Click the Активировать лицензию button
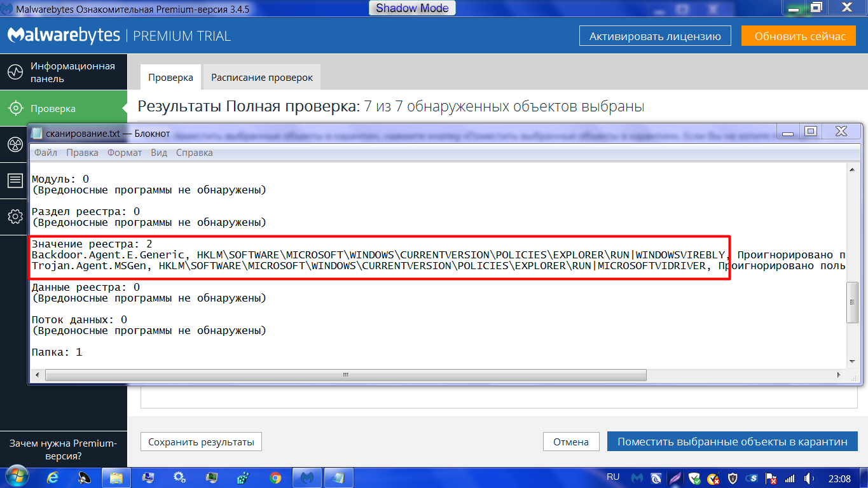Screen dimensions: 868x488 (x=655, y=36)
